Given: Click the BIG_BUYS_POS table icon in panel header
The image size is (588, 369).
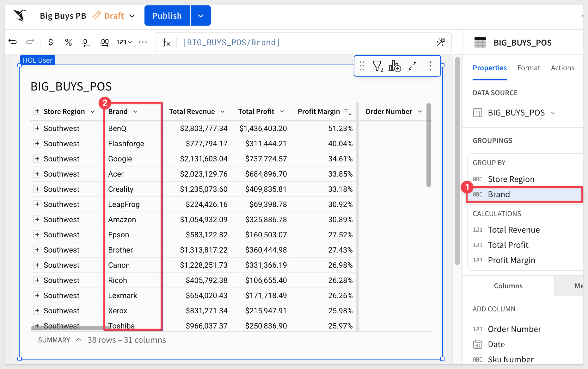Looking at the screenshot, I should pos(480,42).
